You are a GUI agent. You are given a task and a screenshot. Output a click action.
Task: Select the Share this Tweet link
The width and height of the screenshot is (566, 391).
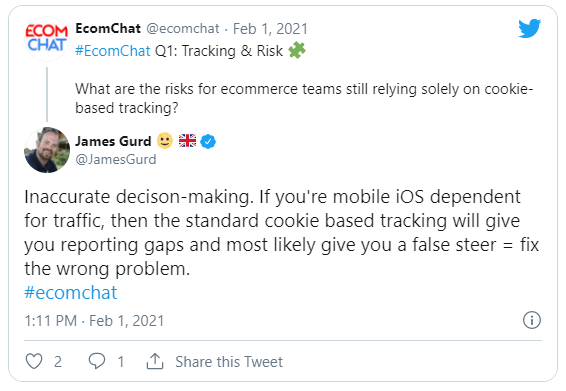click(229, 362)
